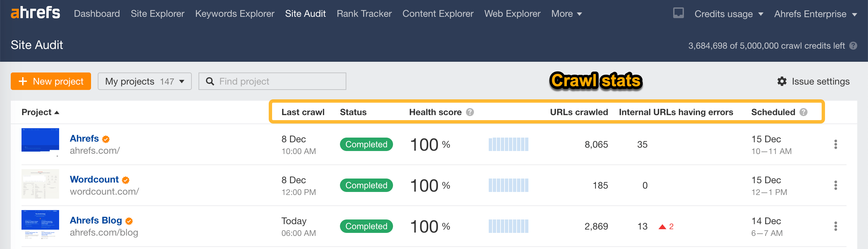
Task: Click 100% health score for Ahrefs
Action: click(x=430, y=145)
